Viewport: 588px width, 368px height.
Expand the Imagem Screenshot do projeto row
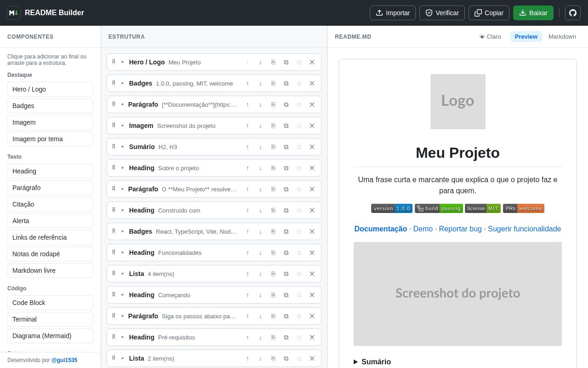click(123, 126)
